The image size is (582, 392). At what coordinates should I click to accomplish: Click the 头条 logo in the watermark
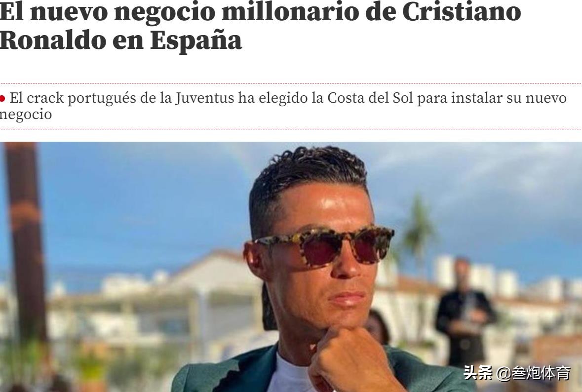coord(478,372)
